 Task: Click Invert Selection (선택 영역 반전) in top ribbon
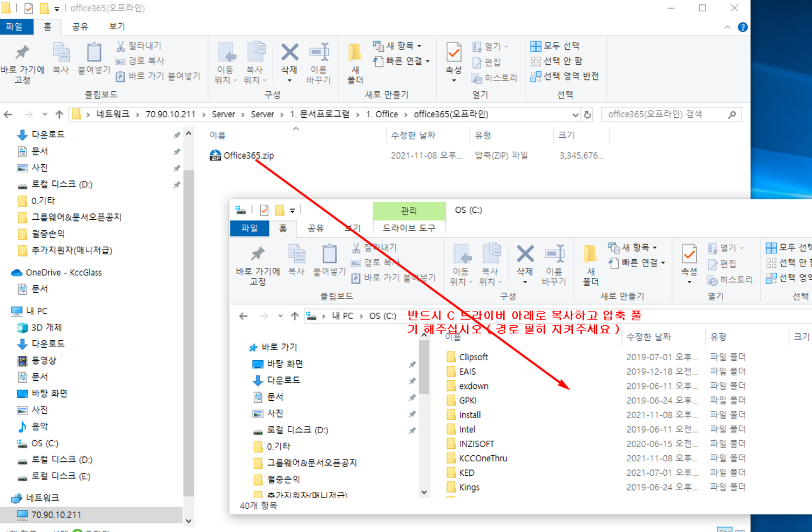(565, 76)
